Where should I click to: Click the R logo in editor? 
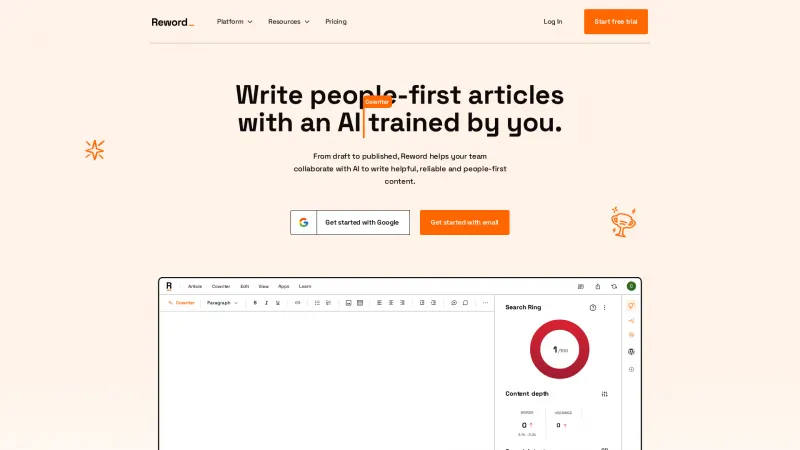[x=169, y=286]
